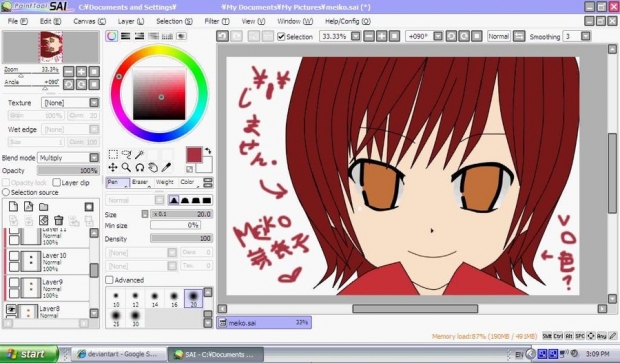Select the Rotate view tool
620x363 pixels.
[x=140, y=168]
